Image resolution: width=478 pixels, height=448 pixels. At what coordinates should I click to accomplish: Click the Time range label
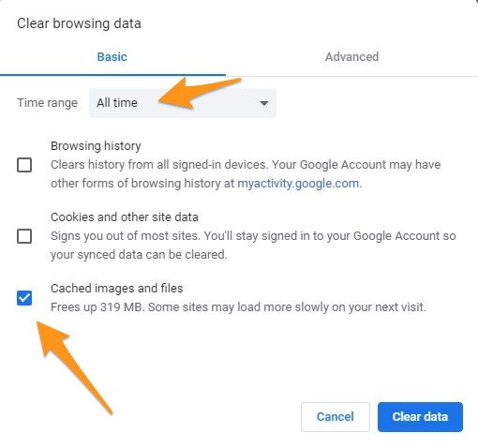(47, 103)
